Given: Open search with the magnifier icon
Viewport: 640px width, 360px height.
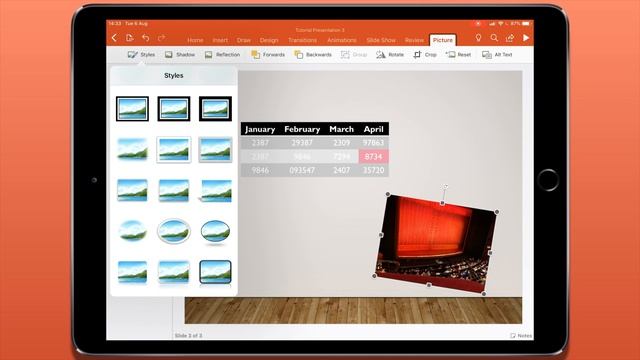Looking at the screenshot, I should pyautogui.click(x=494, y=38).
